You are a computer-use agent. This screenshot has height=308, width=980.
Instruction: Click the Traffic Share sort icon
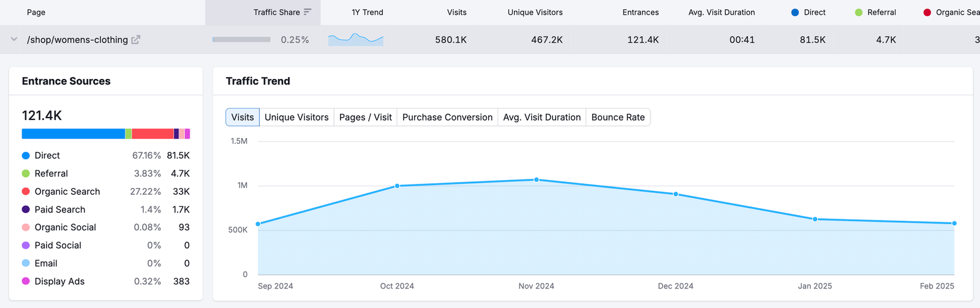[x=307, y=12]
